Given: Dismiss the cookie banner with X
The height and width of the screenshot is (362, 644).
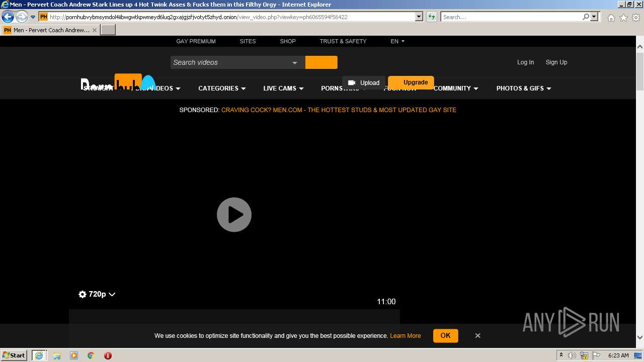Looking at the screenshot, I should 478,335.
